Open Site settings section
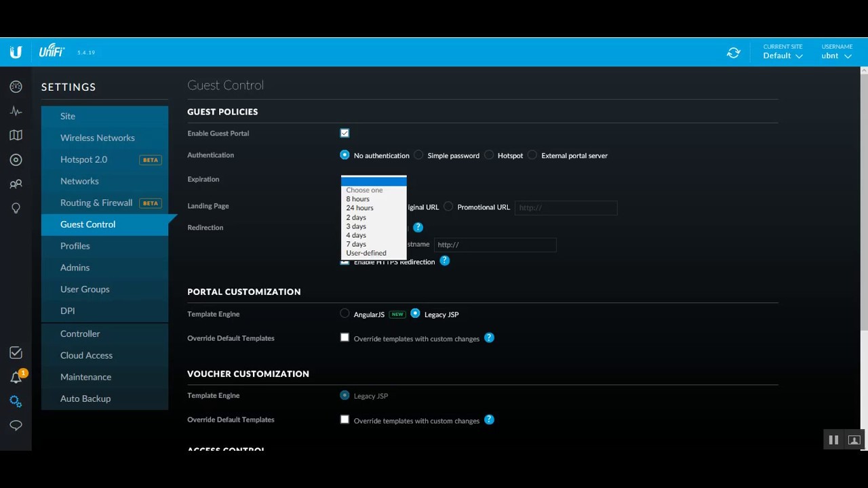 click(104, 117)
